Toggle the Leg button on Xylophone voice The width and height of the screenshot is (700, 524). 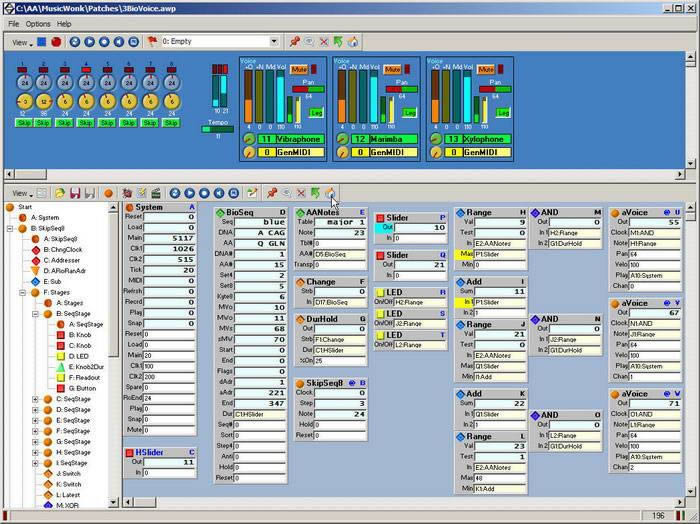pyautogui.click(x=503, y=113)
